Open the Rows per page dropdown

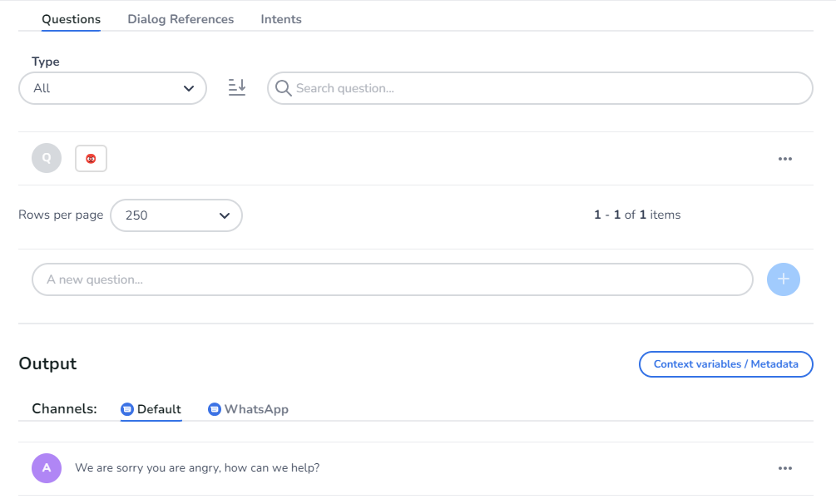pyautogui.click(x=176, y=215)
